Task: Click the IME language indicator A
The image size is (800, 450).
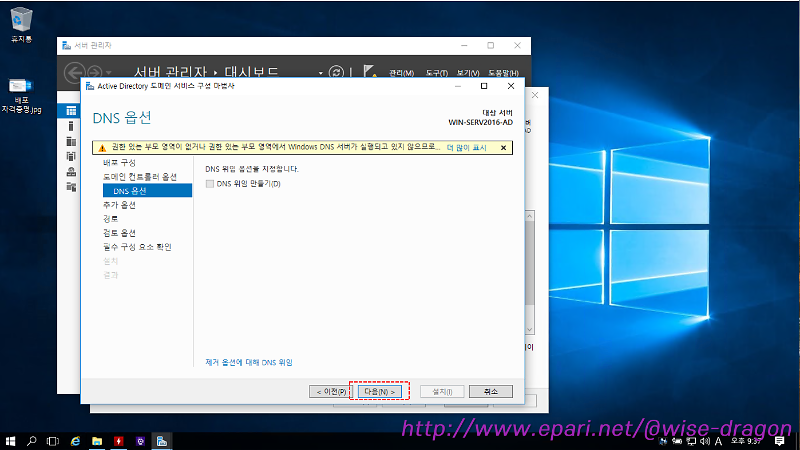Action: [x=718, y=441]
